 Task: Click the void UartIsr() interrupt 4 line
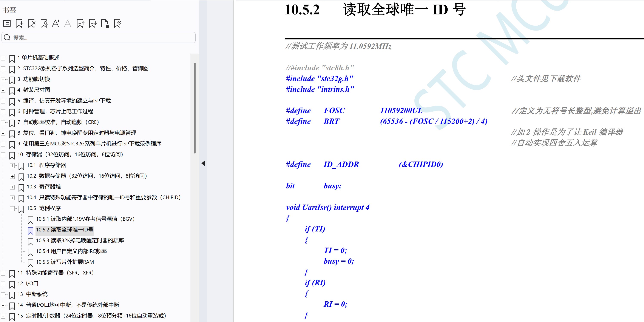[x=327, y=207]
